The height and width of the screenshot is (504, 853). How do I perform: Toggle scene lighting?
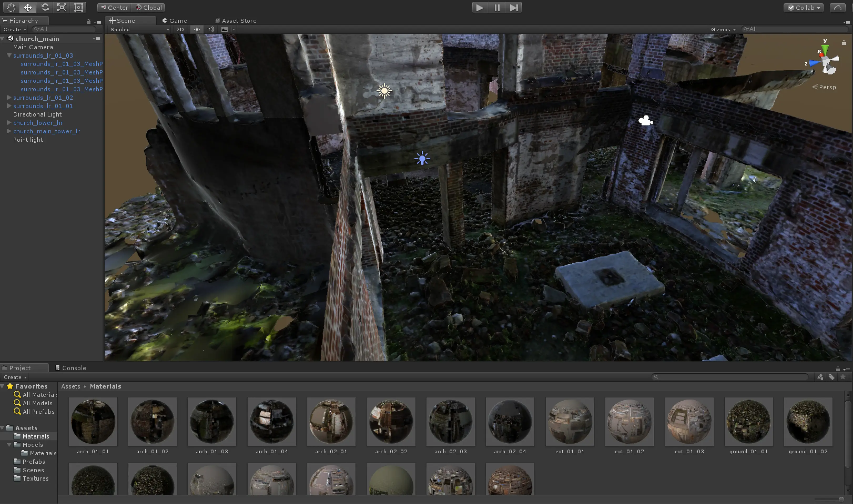pyautogui.click(x=197, y=29)
